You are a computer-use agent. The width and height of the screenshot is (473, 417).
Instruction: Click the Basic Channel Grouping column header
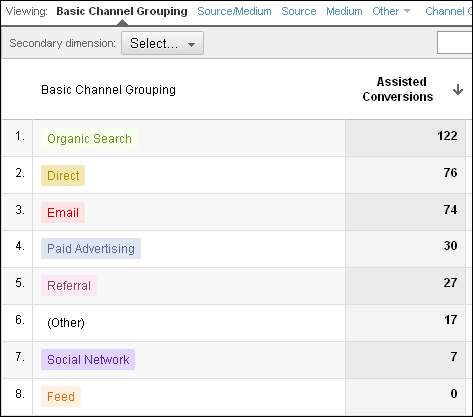pyautogui.click(x=108, y=90)
